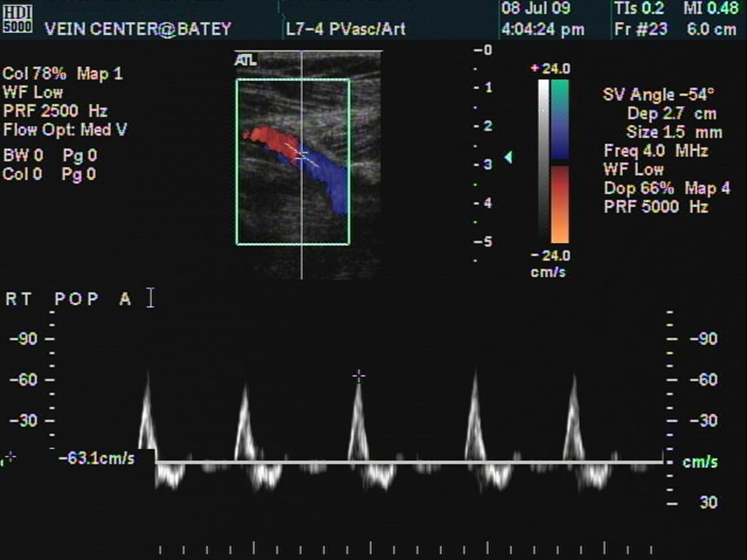
Task: Click the -63.1cm/s velocity readout
Action: tap(97, 458)
